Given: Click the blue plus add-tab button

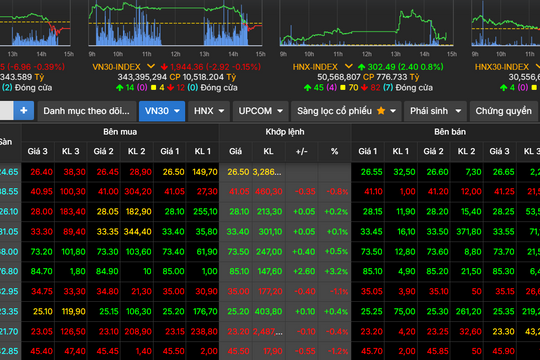Looking at the screenshot, I should (24, 111).
